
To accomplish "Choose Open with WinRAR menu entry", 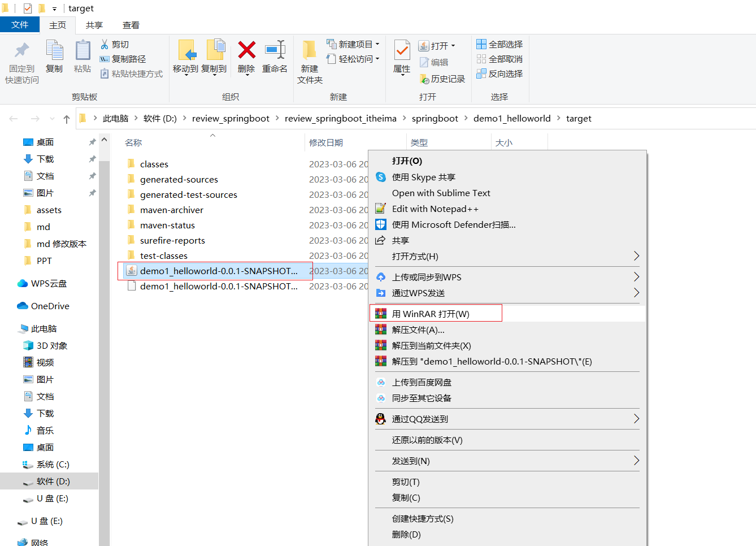I will click(x=431, y=314).
